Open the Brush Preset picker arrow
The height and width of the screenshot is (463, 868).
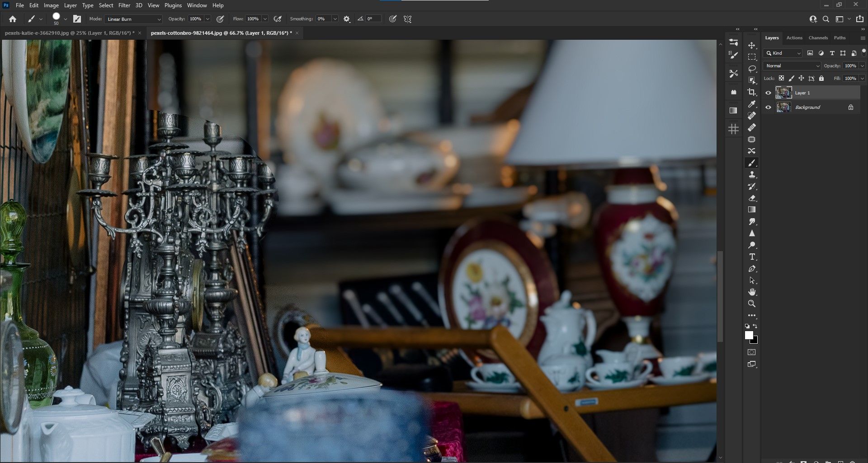point(66,19)
